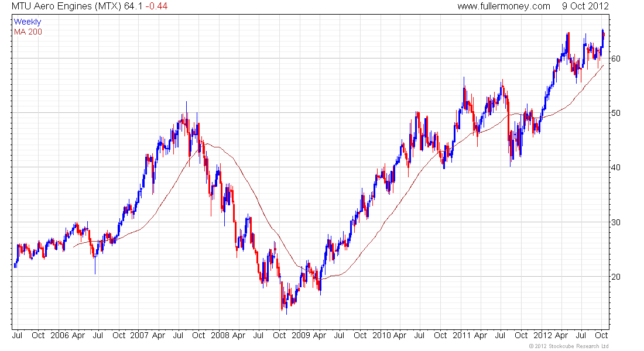The image size is (644, 351).
Task: Click the Stockcube Research Ltd copyright notice
Action: [x=568, y=346]
